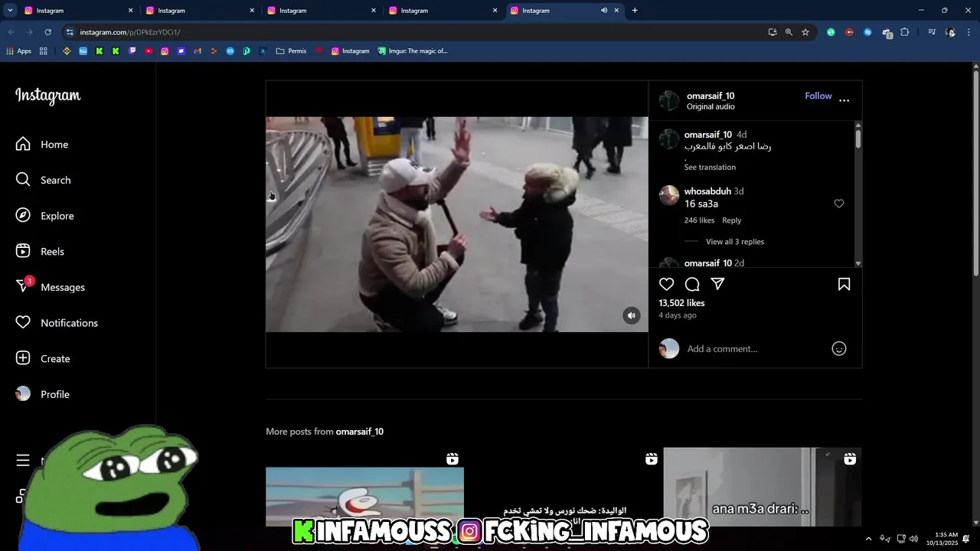
Task: Open the 13,502 likes list
Action: [x=681, y=303]
